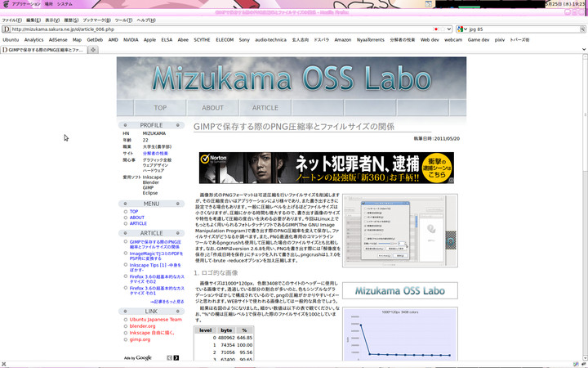Open the ファイル(F) menu

point(12,20)
